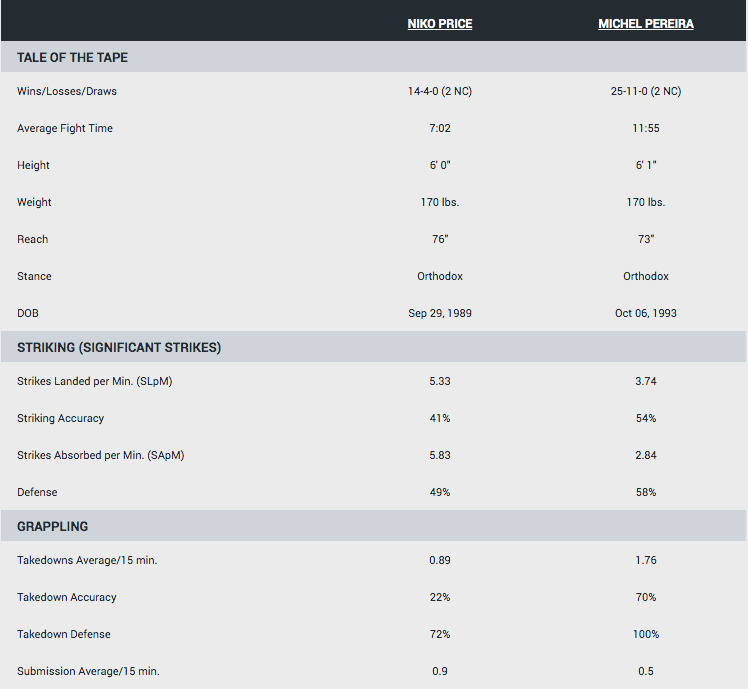Click Michel Pereira's 100% takedown defense
The width and height of the screenshot is (748, 689).
click(x=645, y=634)
